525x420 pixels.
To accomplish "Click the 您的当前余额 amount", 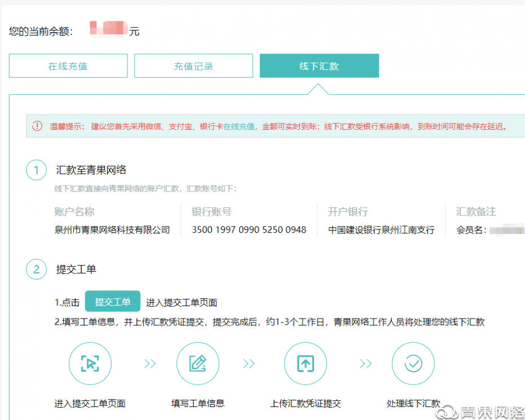I will pyautogui.click(x=109, y=29).
